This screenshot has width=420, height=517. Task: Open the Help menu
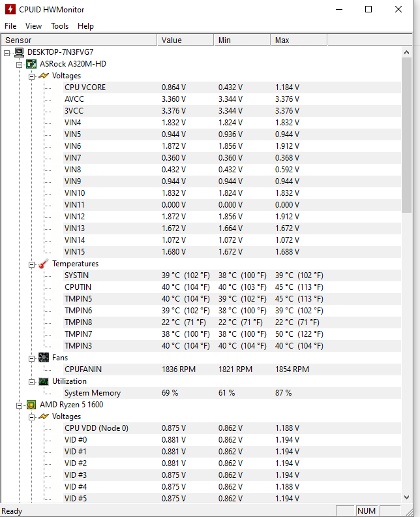(x=85, y=26)
